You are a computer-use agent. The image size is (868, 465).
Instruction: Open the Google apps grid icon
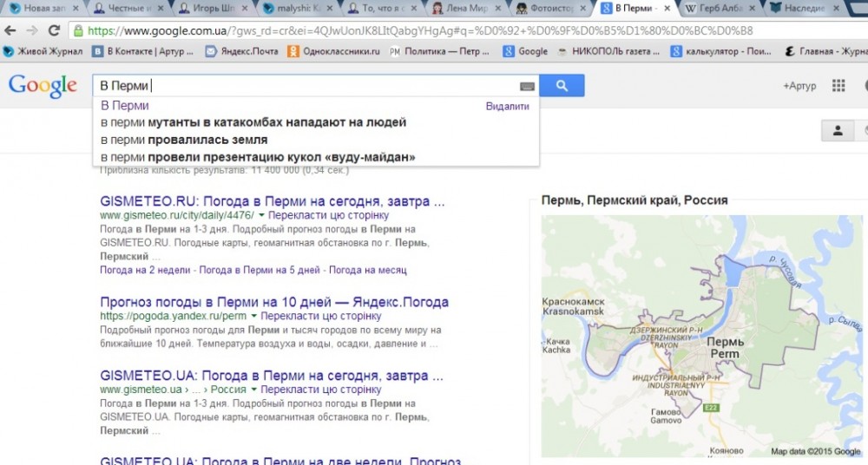click(x=838, y=85)
